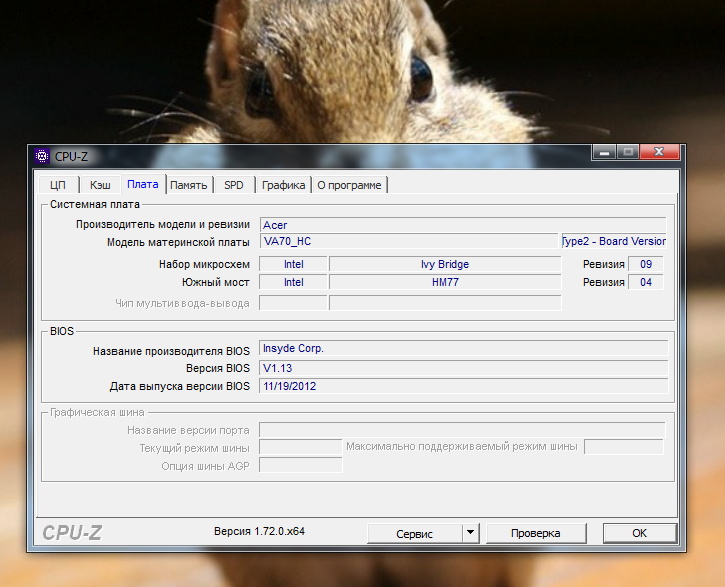Click the BIOS version V1.13 value

(x=463, y=368)
